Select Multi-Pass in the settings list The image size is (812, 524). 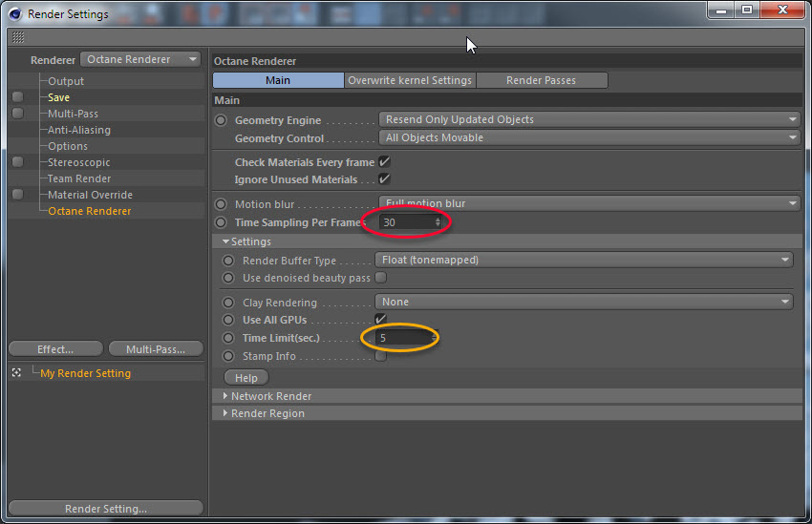tap(73, 114)
